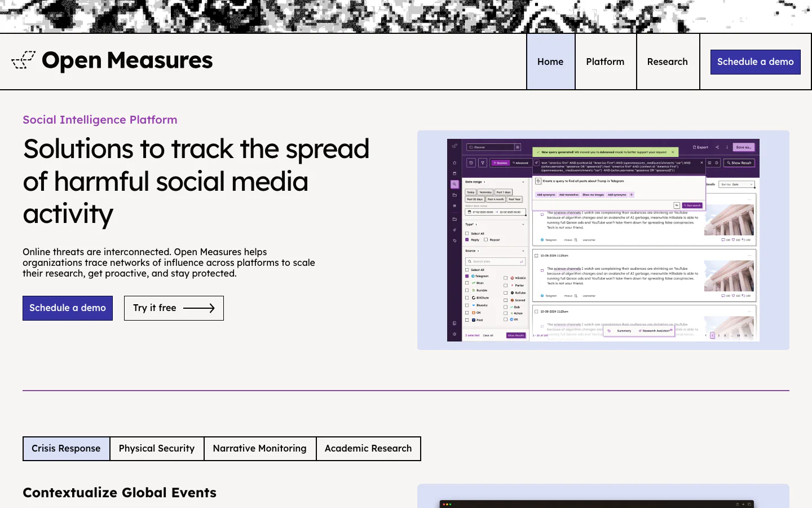Click Schedule a demo in the top navigation

(756, 62)
